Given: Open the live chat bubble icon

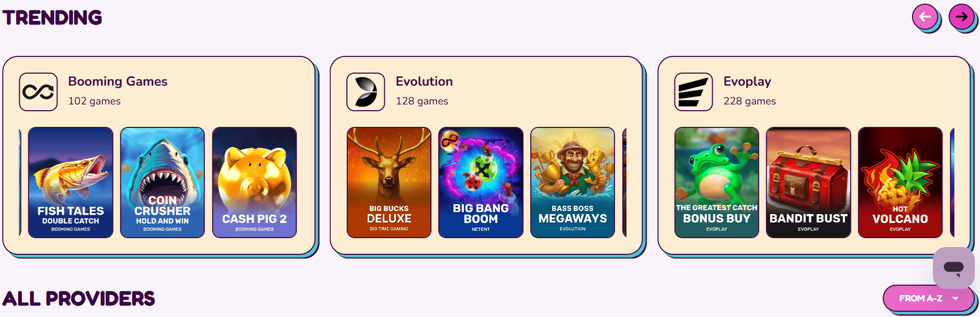Looking at the screenshot, I should coord(954,268).
